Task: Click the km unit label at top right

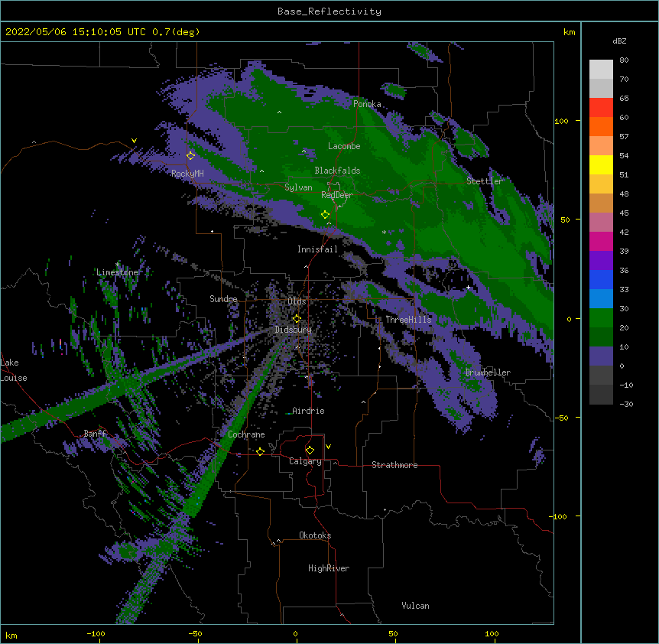Action: 569,32
